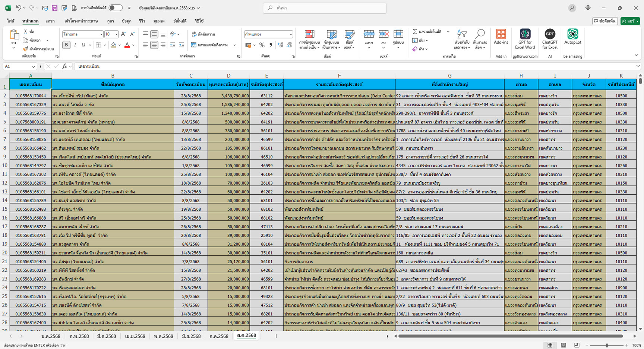This screenshot has width=644, height=349.
Task: Toggle Italic formatting button
Action: [x=75, y=45]
